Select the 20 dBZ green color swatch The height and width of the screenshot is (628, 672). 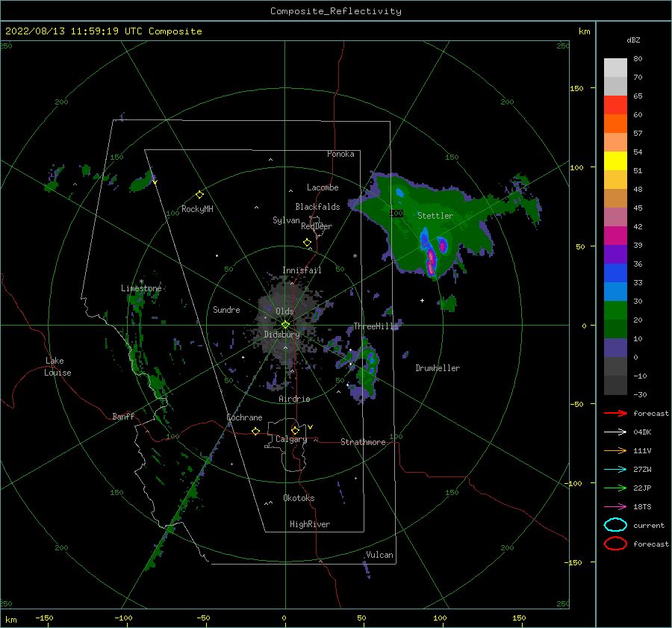pos(615,311)
